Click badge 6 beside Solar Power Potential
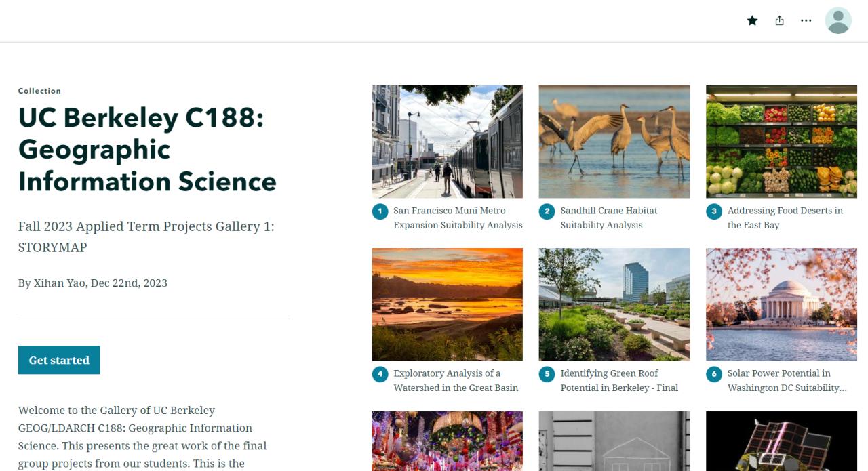 click(x=714, y=373)
